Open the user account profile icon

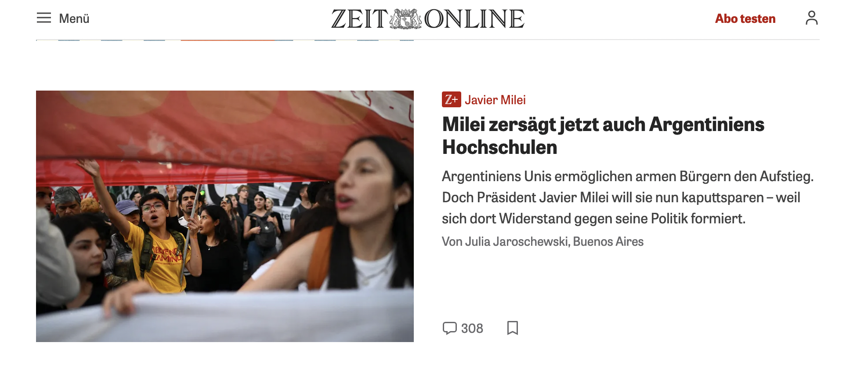pos(811,18)
